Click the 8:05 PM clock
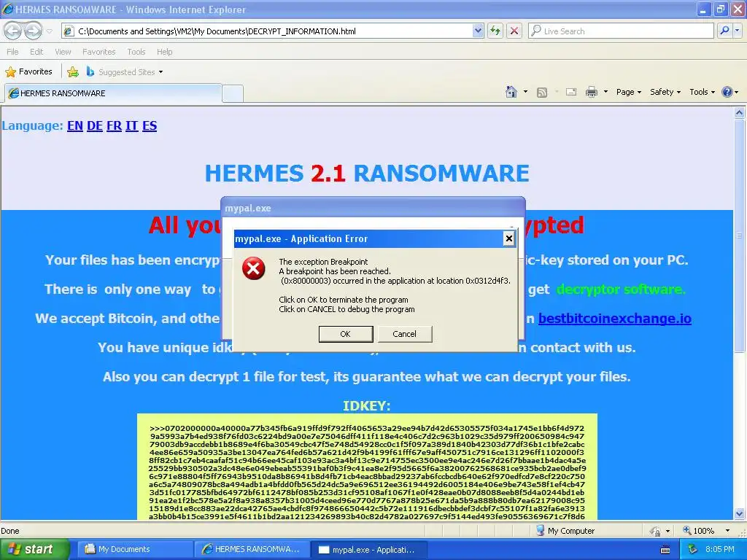 [719, 549]
